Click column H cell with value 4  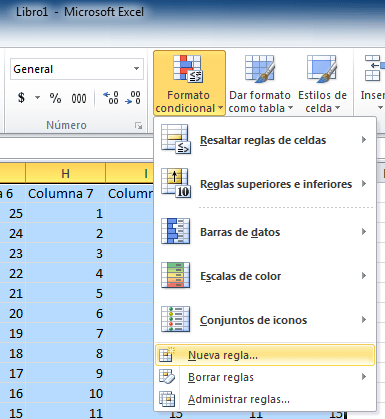click(65, 273)
